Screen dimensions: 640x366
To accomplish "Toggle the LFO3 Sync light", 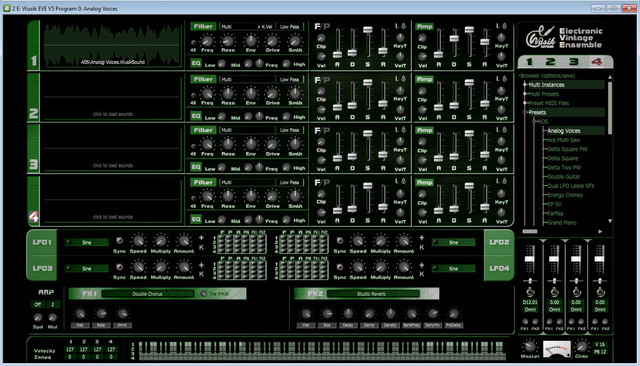I will (119, 267).
